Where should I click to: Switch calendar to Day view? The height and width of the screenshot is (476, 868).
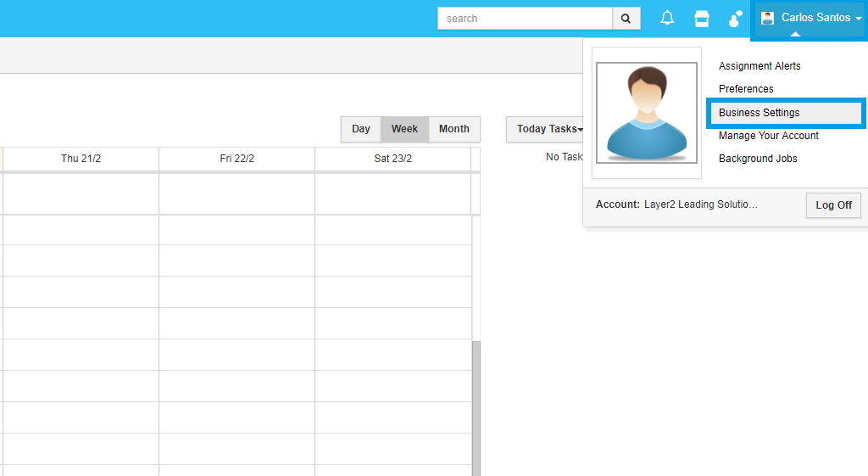[361, 129]
